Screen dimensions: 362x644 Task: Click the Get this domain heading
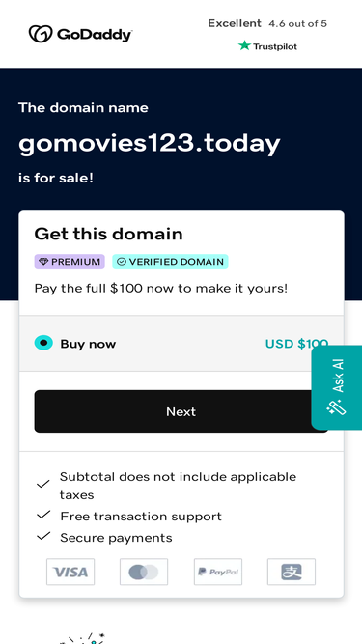(x=108, y=234)
